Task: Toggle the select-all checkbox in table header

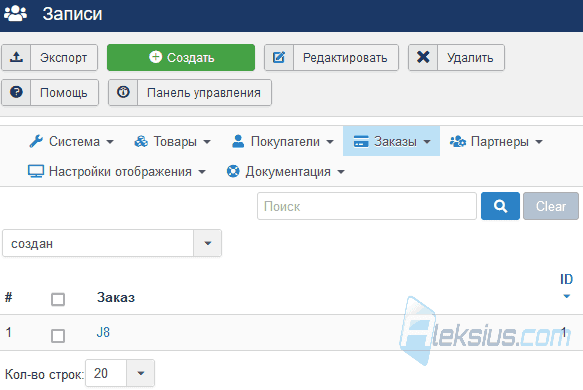Action: pyautogui.click(x=58, y=299)
